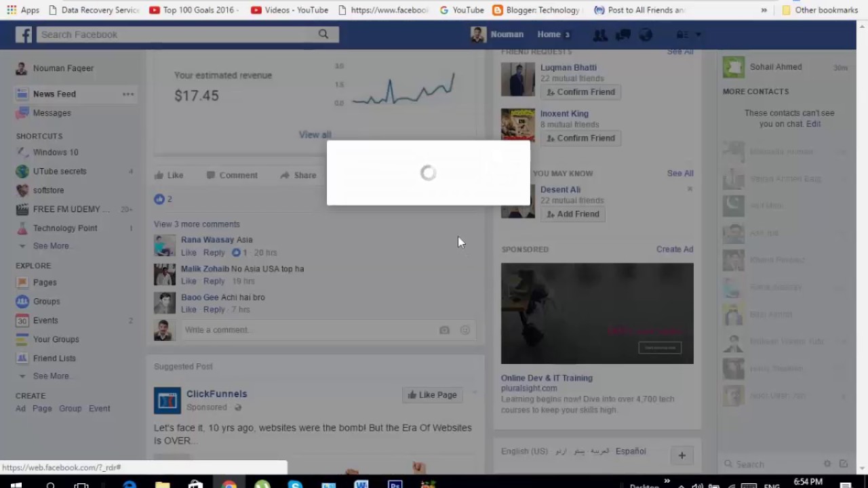This screenshot has width=868, height=488.
Task: Click View all under estimated revenue
Action: [x=315, y=135]
